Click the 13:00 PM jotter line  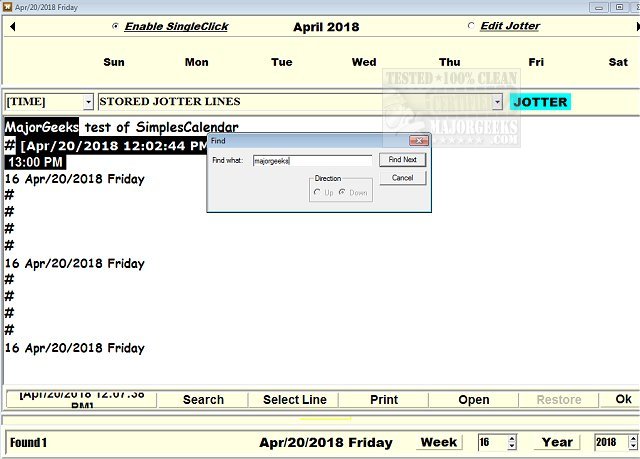35,162
